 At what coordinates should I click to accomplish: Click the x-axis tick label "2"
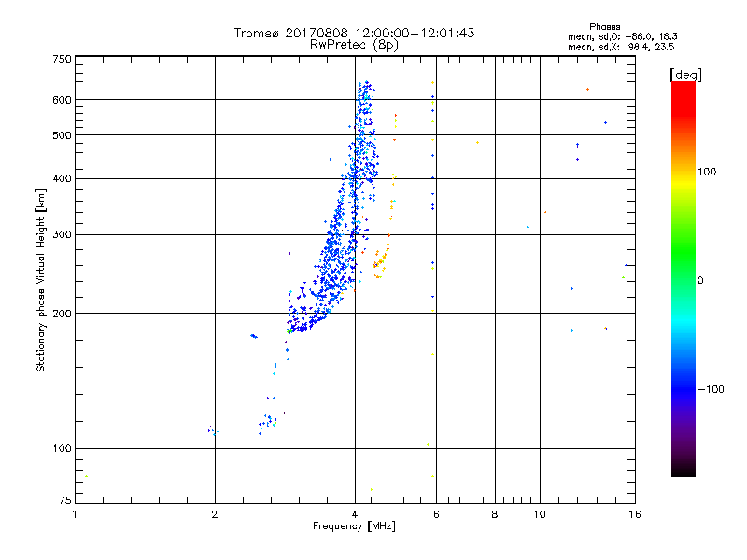point(215,514)
